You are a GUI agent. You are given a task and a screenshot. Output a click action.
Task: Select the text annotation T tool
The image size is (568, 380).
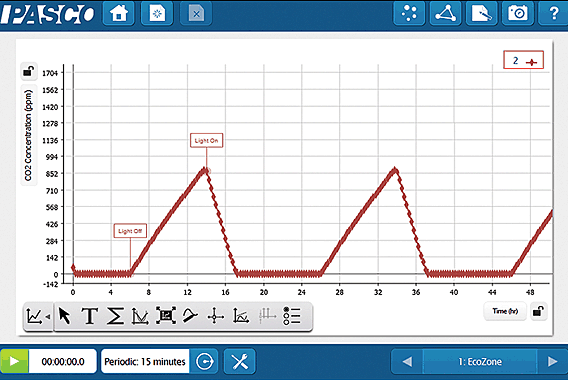coord(89,316)
